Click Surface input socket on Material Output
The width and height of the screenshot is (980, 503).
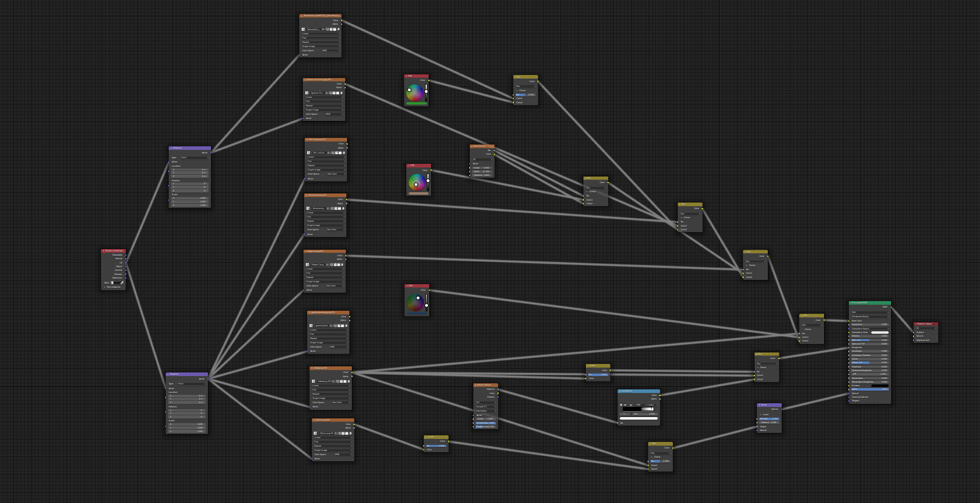pos(913,333)
